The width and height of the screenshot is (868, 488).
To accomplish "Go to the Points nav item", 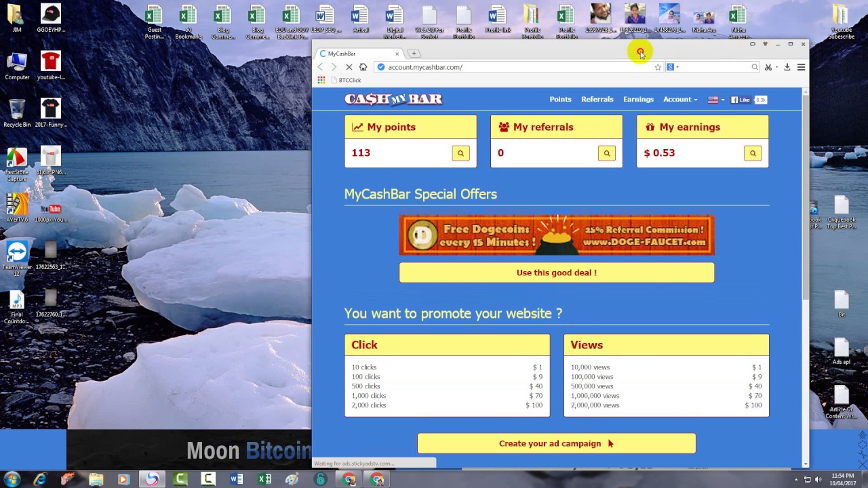I will (x=560, y=100).
